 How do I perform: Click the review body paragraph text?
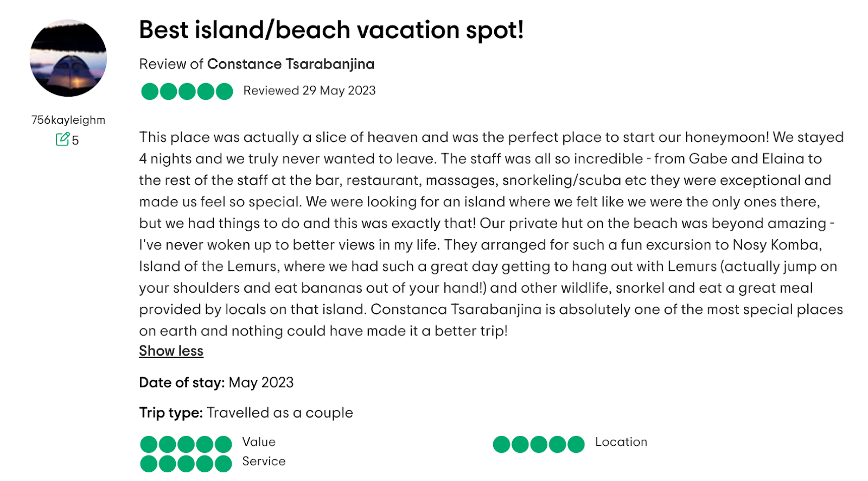[x=492, y=234]
